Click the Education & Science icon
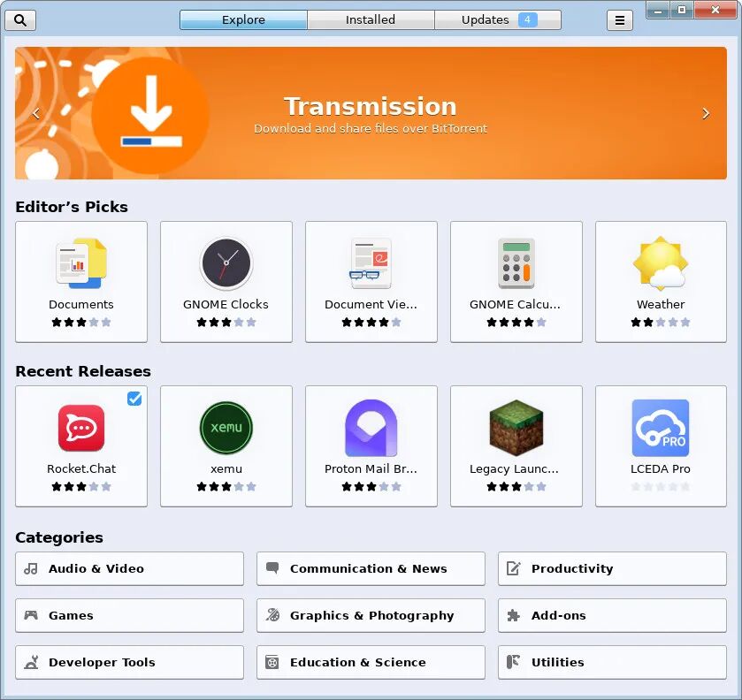This screenshot has width=742, height=700. pos(272,662)
